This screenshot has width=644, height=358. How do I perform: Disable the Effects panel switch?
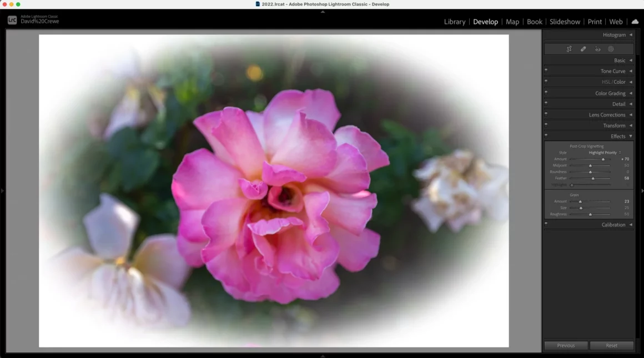[x=546, y=135]
